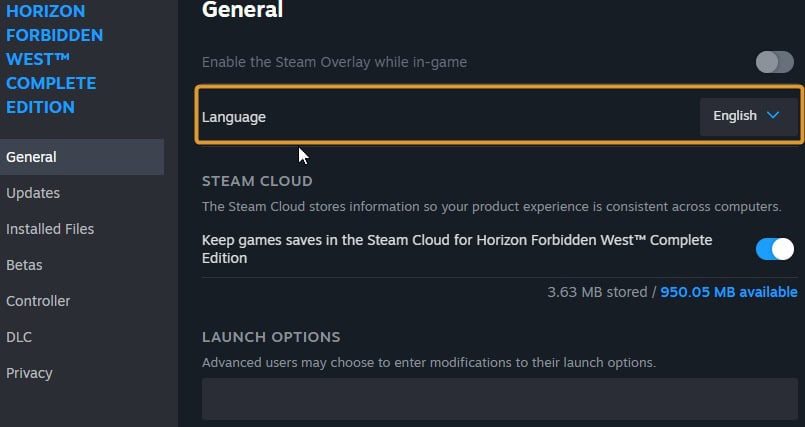Click the Language row label
This screenshot has height=427, width=805.
point(234,117)
